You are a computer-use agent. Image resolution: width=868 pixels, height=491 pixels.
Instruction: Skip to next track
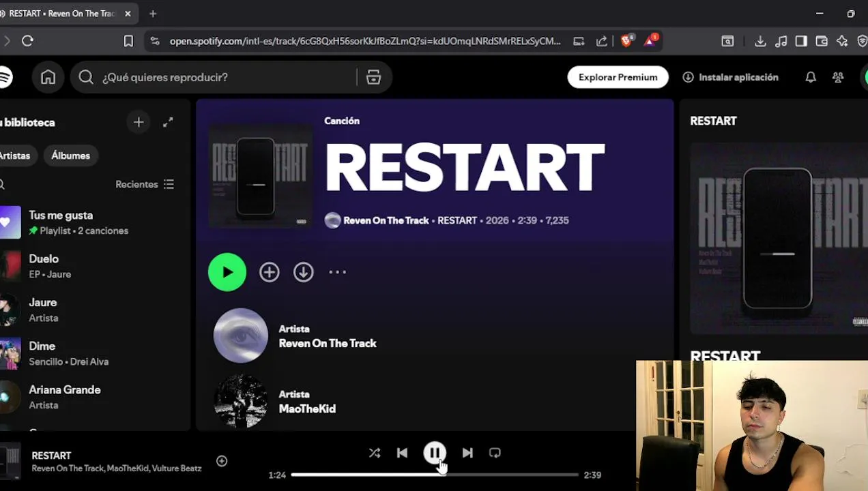[467, 453]
